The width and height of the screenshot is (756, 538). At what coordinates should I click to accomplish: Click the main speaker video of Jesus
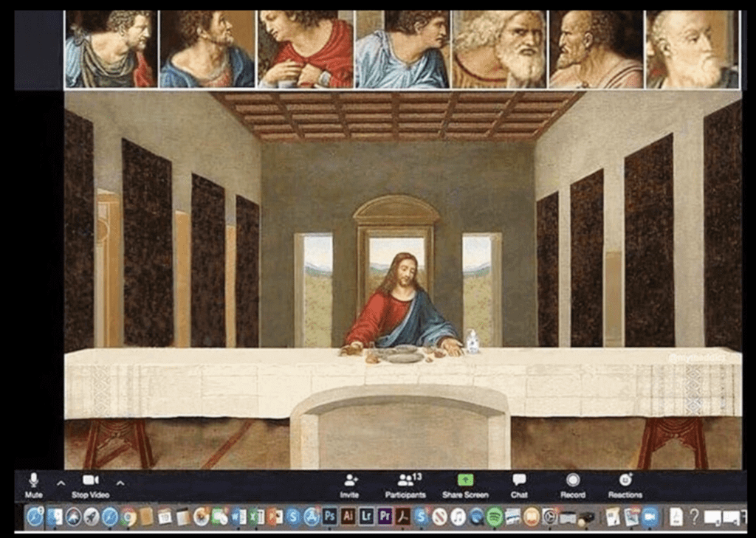tap(402, 280)
